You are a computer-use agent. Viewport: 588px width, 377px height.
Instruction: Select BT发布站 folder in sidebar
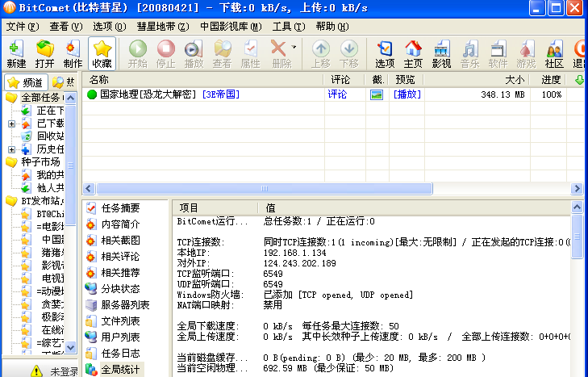[x=35, y=201]
